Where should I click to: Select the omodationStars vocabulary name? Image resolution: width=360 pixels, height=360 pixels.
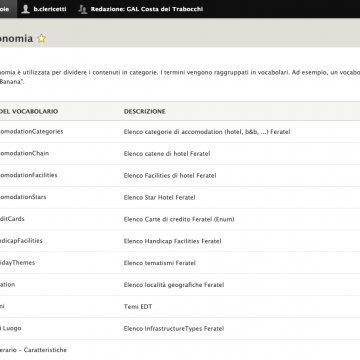pyautogui.click(x=23, y=197)
